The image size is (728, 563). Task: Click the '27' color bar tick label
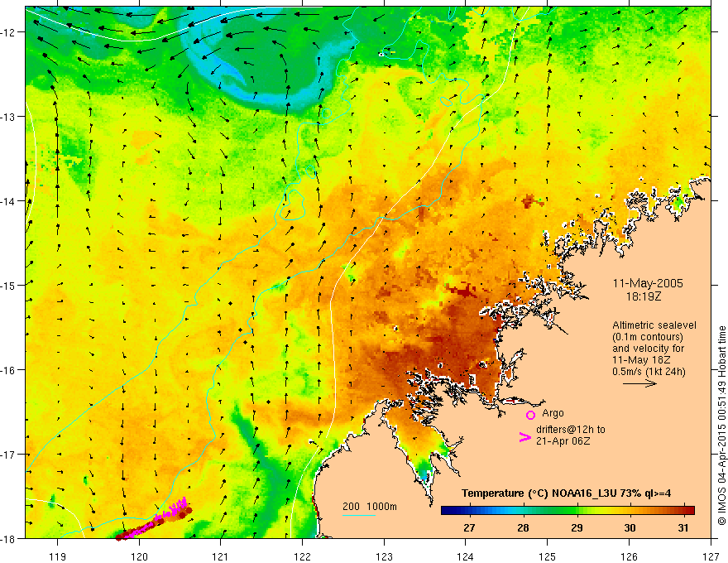[x=469, y=527]
